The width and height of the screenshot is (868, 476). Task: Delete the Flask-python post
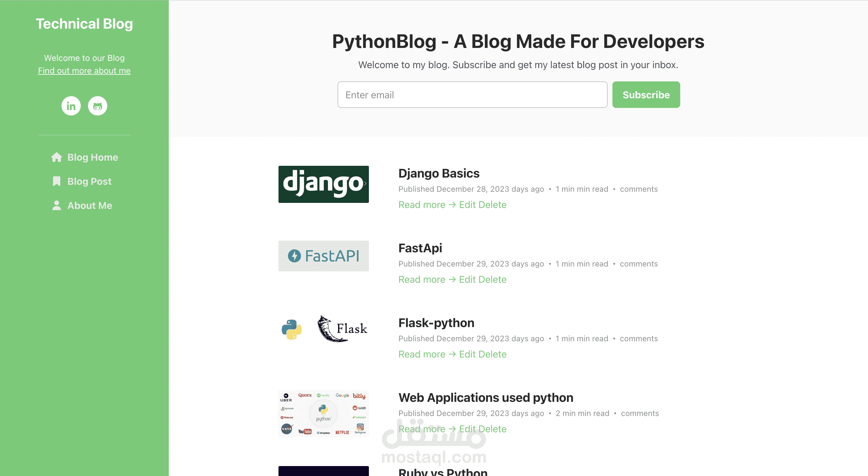[492, 354]
